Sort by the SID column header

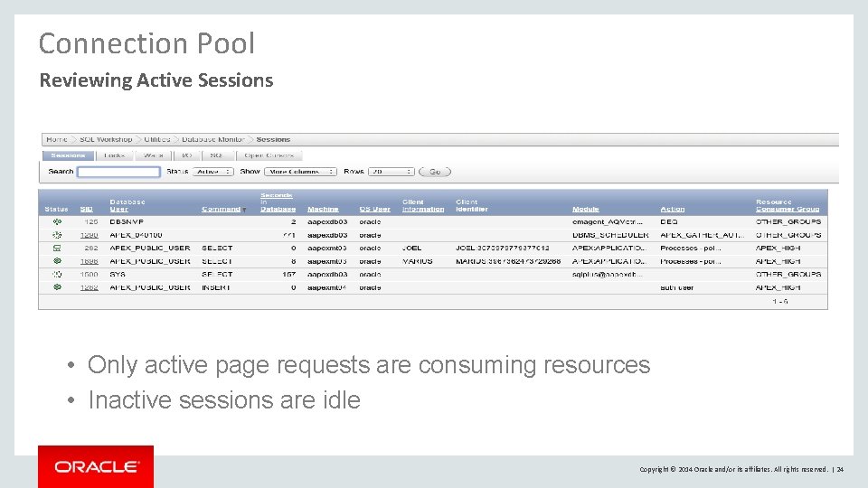tap(87, 209)
